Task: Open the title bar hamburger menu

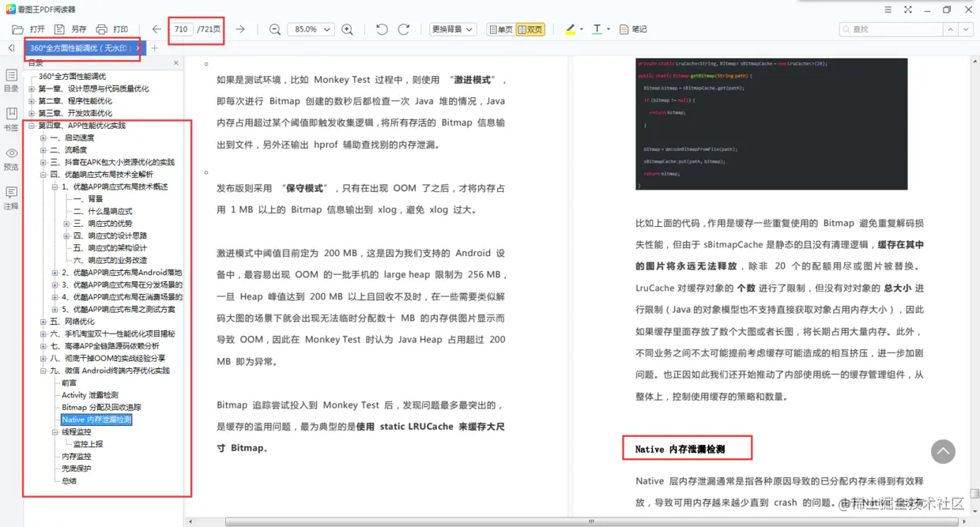Action: pyautogui.click(x=888, y=9)
